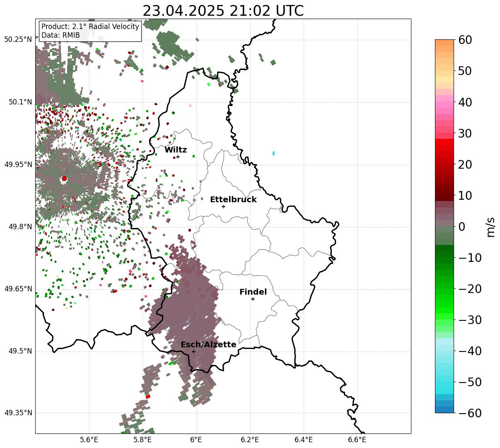Click the colorbar value 10
This screenshot has height=448, width=500.
coord(464,195)
